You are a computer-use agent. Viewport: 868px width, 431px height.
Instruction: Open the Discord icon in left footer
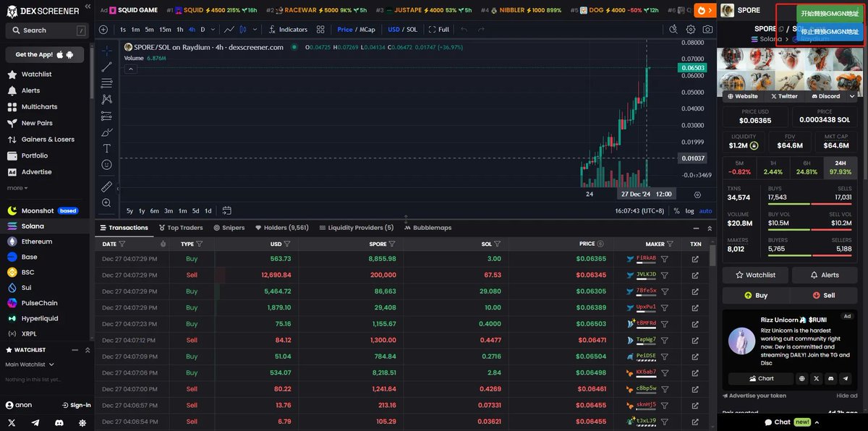click(59, 422)
